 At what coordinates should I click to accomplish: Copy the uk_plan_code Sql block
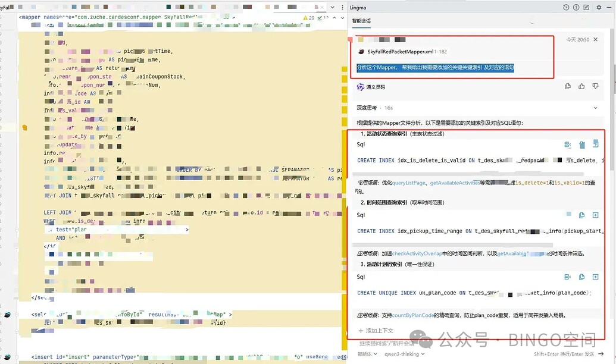(582, 277)
